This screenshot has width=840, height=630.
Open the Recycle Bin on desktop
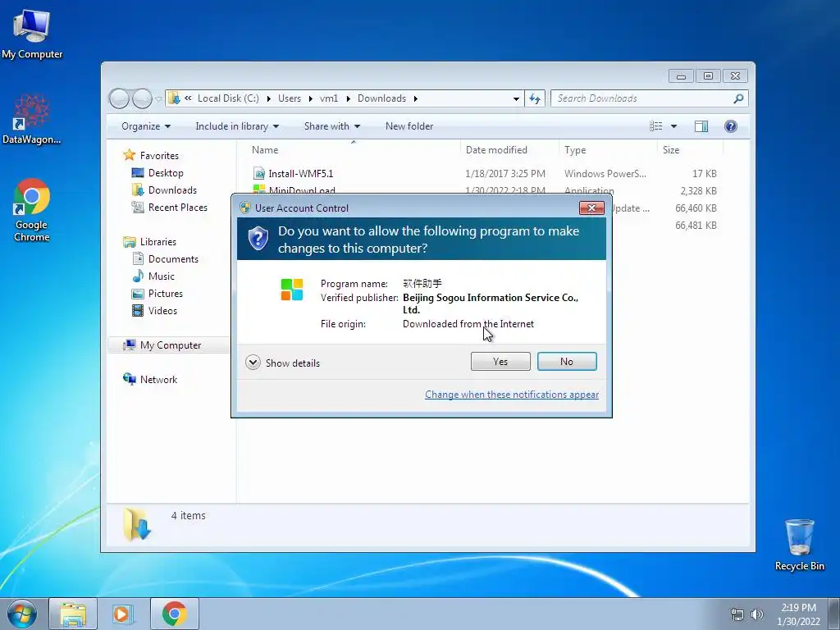click(x=799, y=545)
